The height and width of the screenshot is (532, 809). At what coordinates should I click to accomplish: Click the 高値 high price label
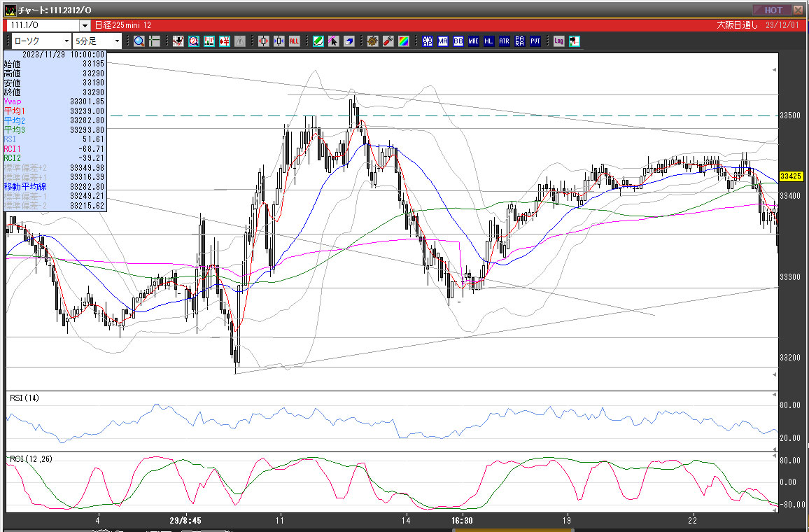[13, 73]
